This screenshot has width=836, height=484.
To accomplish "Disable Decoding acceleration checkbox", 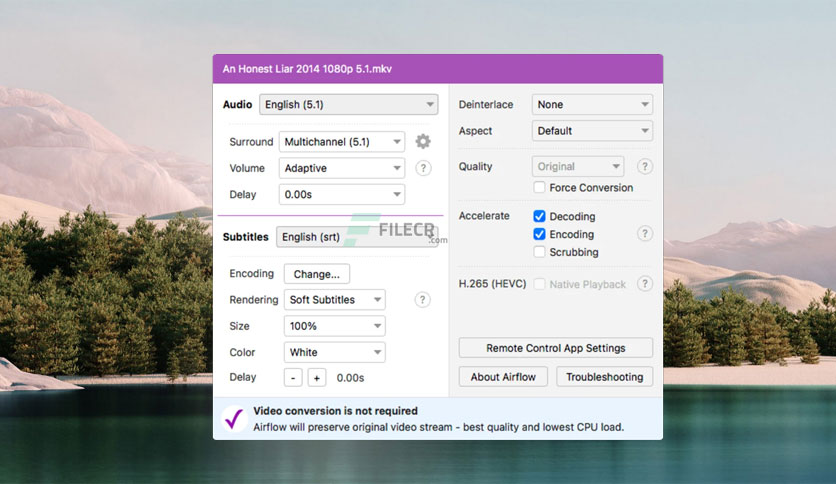I will (x=539, y=216).
